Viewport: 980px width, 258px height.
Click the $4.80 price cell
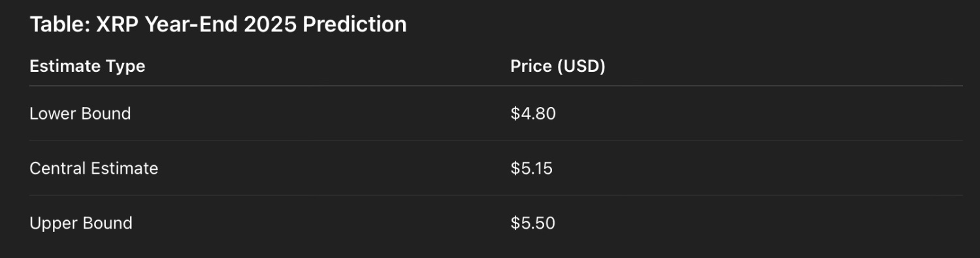pyautogui.click(x=533, y=113)
